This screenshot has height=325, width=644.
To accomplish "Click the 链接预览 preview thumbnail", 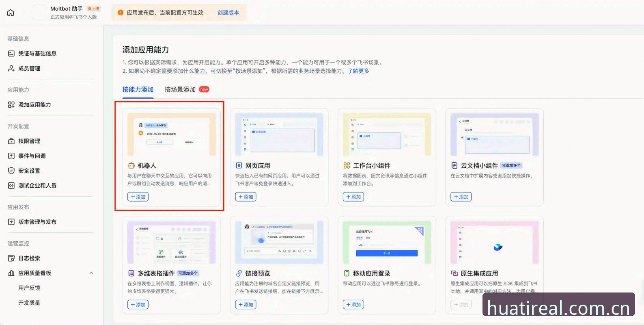I will pos(279,243).
